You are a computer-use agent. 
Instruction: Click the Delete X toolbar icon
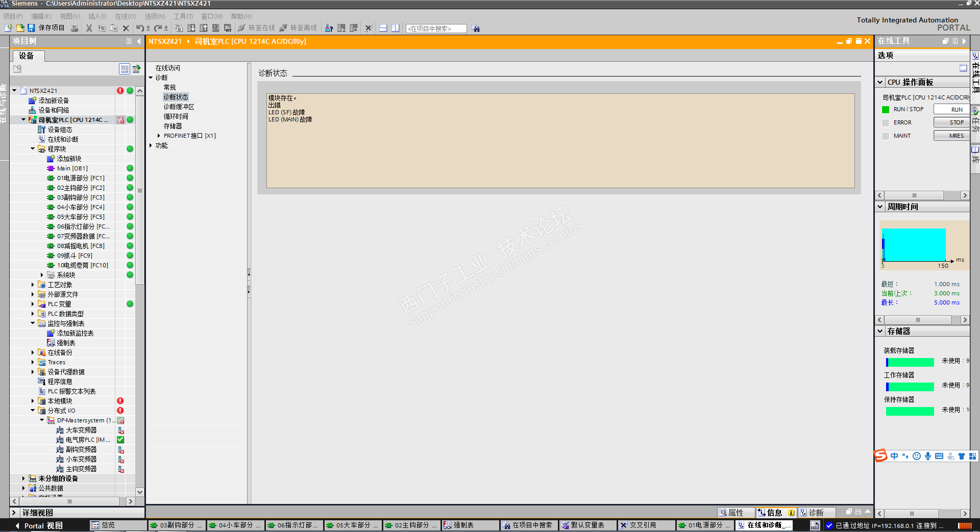tap(126, 28)
